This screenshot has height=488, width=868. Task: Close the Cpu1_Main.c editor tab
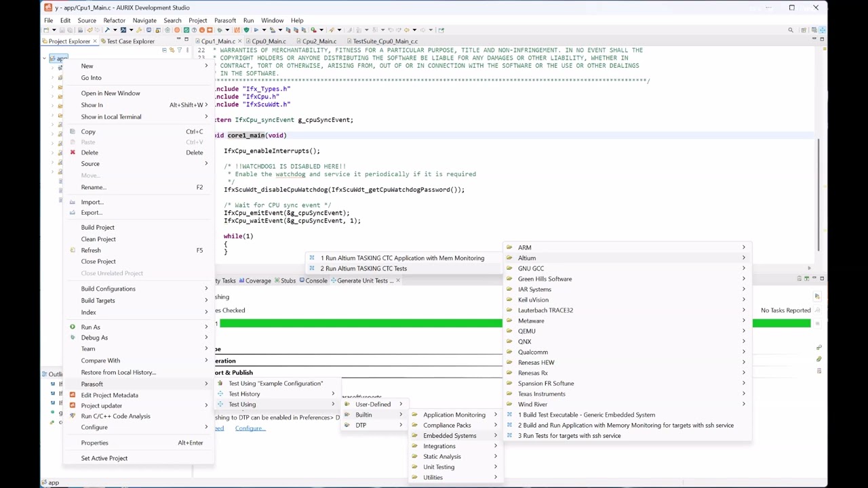[x=240, y=41]
